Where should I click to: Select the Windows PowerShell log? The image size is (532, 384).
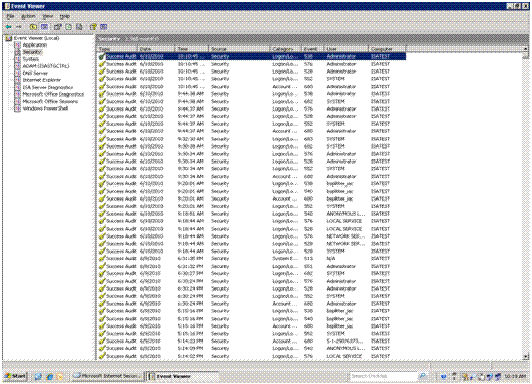(x=45, y=109)
